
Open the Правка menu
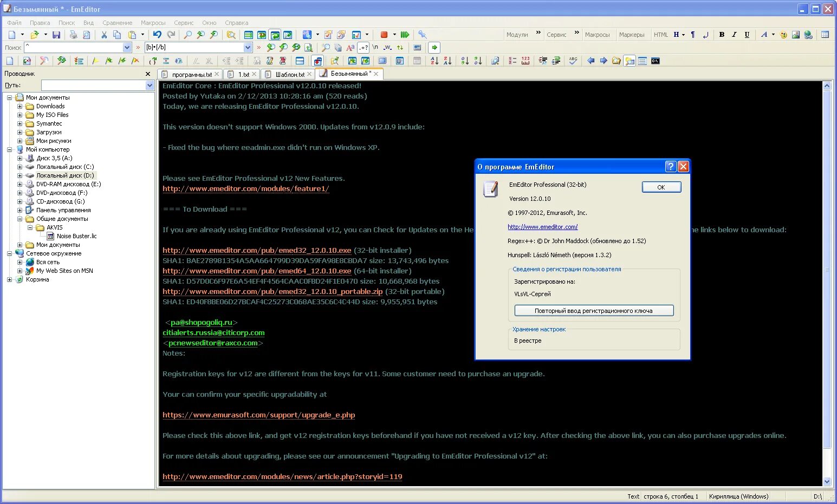[x=40, y=23]
